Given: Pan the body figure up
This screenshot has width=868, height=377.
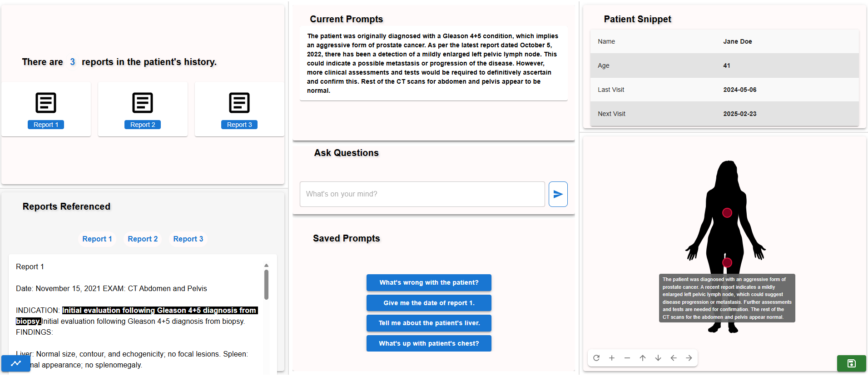Looking at the screenshot, I should pos(643,358).
